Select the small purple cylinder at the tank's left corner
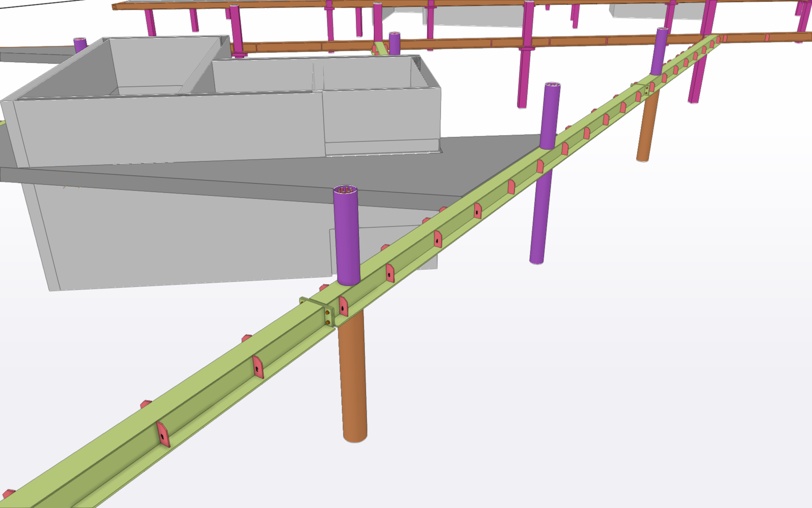The width and height of the screenshot is (812, 508). 80,45
